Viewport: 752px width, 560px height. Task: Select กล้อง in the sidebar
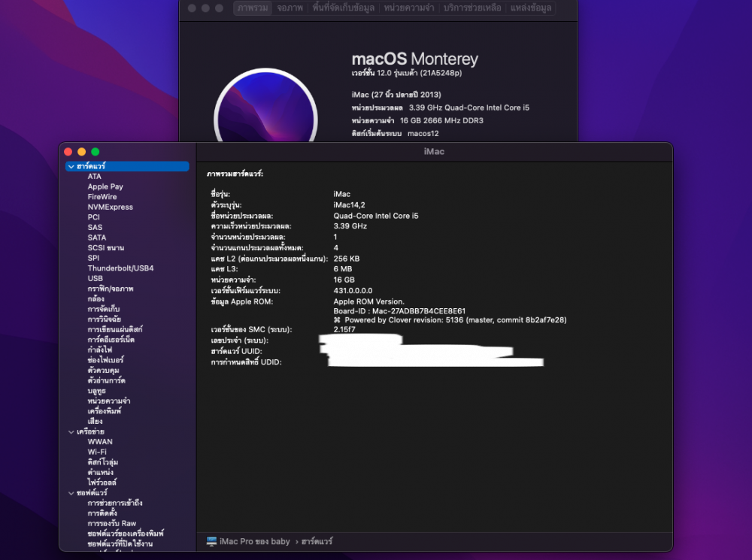point(96,298)
